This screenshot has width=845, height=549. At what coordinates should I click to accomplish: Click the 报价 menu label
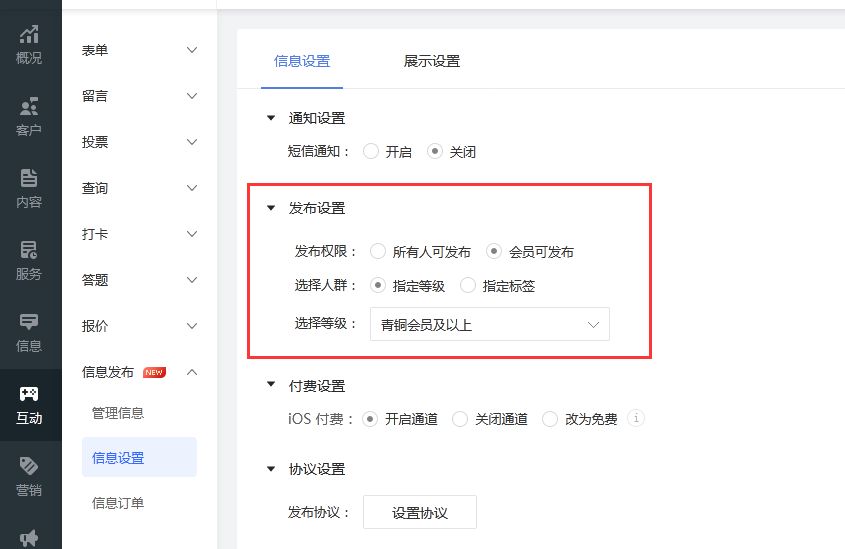coord(95,326)
